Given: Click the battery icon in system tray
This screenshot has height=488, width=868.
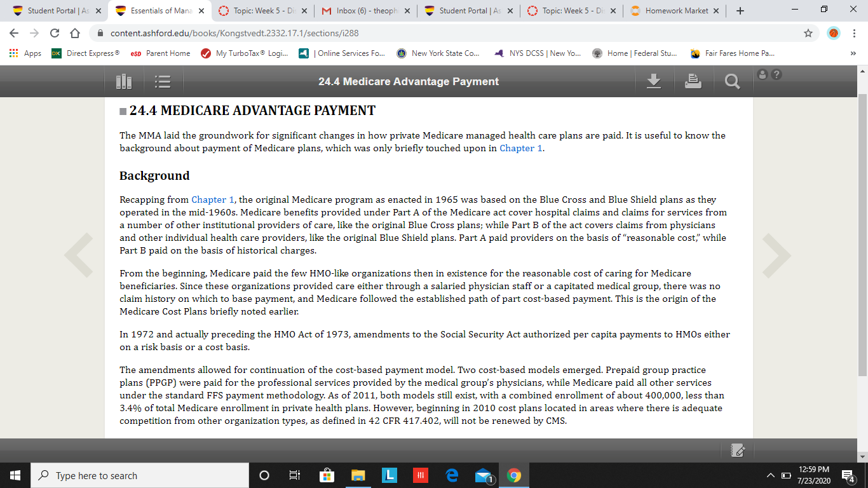Looking at the screenshot, I should [787, 476].
